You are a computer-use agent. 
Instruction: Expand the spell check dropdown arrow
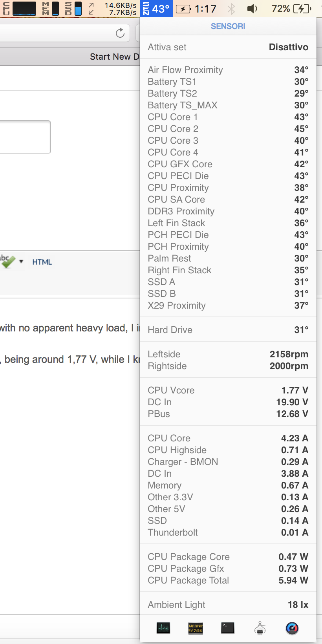tap(21, 262)
